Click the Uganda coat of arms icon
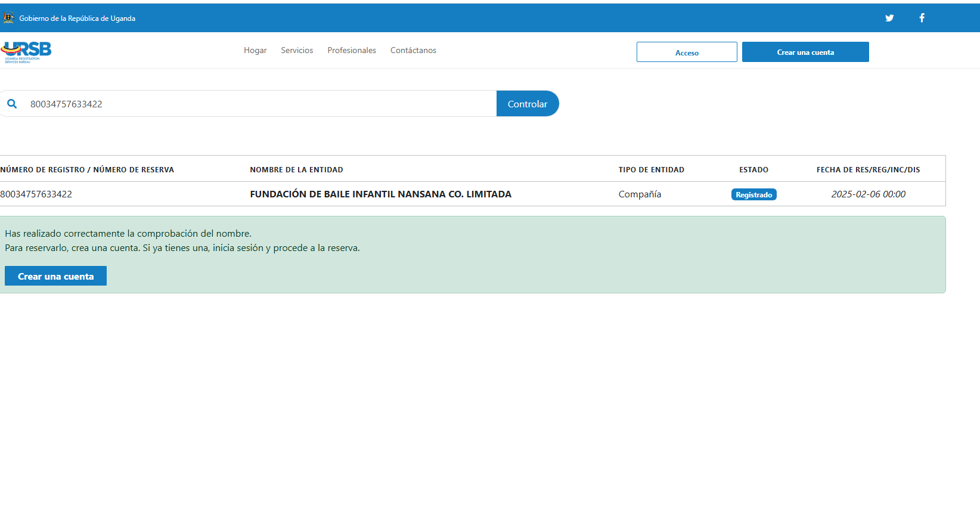 point(8,18)
